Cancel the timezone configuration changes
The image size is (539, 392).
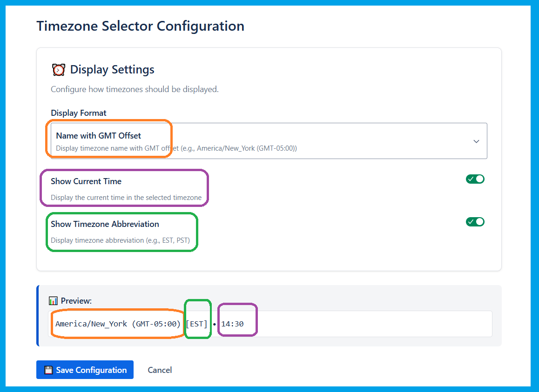coord(160,370)
